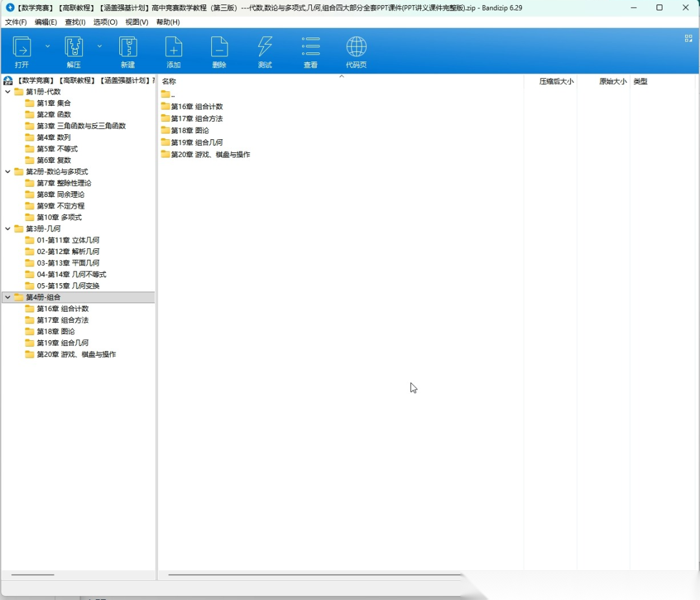Open the 选项(O) menu
The height and width of the screenshot is (600, 700).
click(105, 22)
